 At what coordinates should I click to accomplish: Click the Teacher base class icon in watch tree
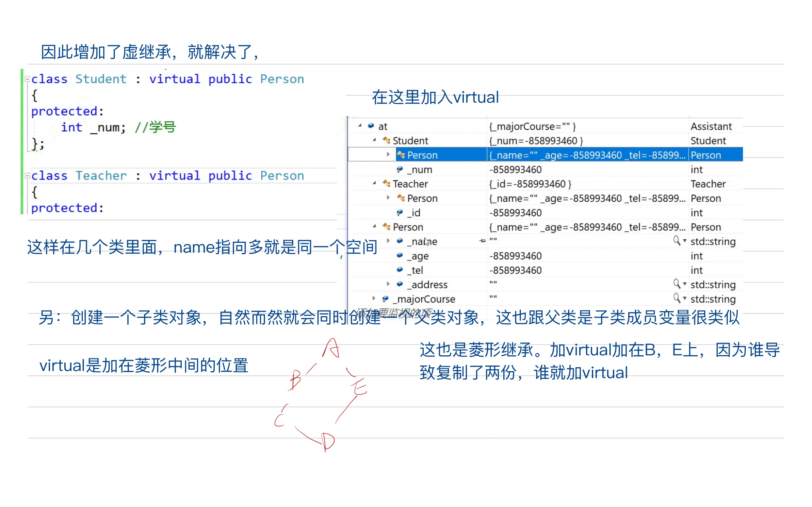point(386,183)
